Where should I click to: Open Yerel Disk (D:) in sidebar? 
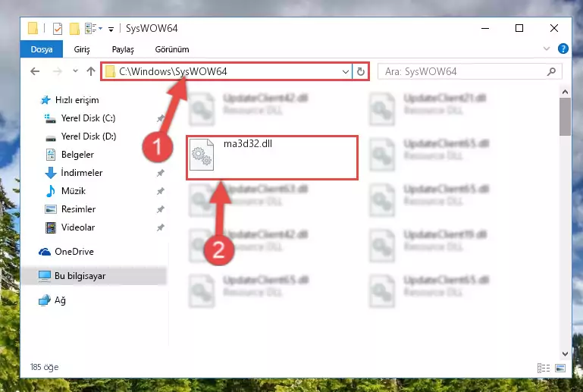[89, 136]
